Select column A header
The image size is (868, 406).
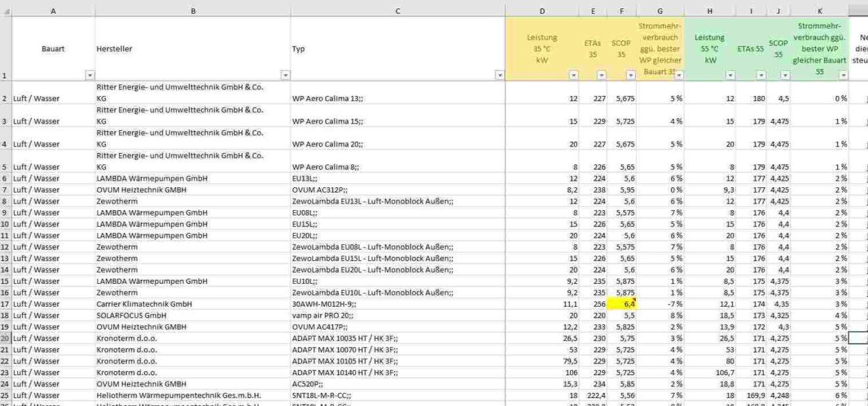click(53, 11)
